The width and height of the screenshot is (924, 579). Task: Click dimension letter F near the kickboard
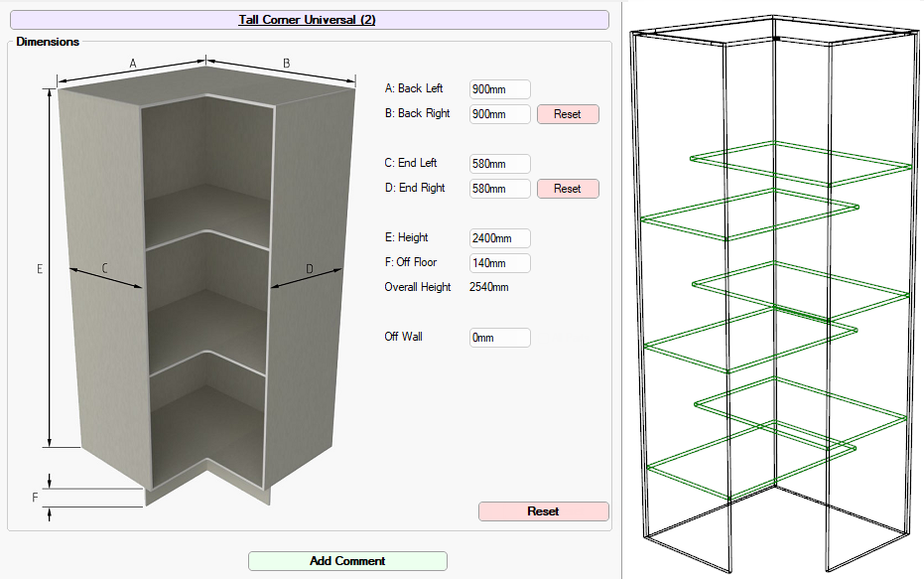(x=35, y=498)
